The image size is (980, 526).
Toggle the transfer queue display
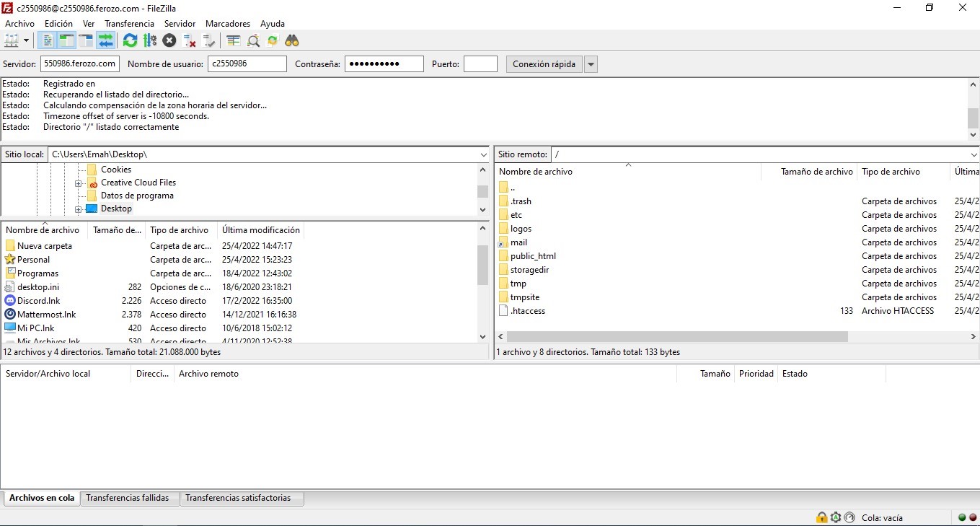(106, 40)
